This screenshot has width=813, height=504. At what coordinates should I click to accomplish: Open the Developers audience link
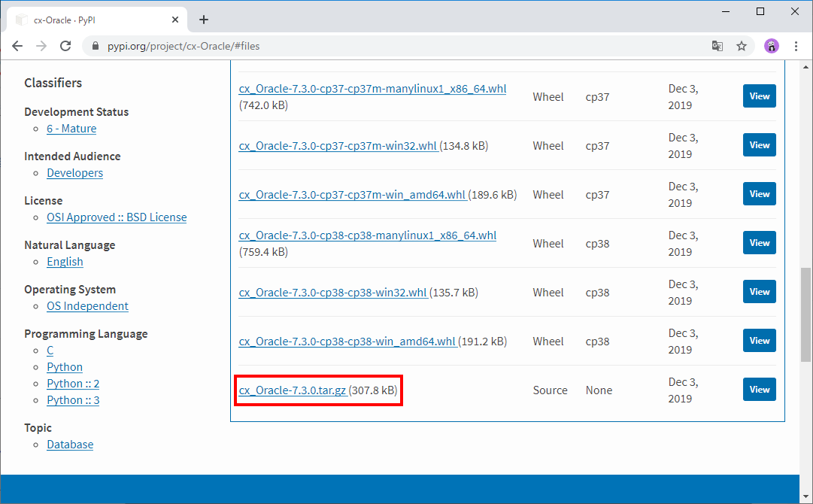(74, 173)
